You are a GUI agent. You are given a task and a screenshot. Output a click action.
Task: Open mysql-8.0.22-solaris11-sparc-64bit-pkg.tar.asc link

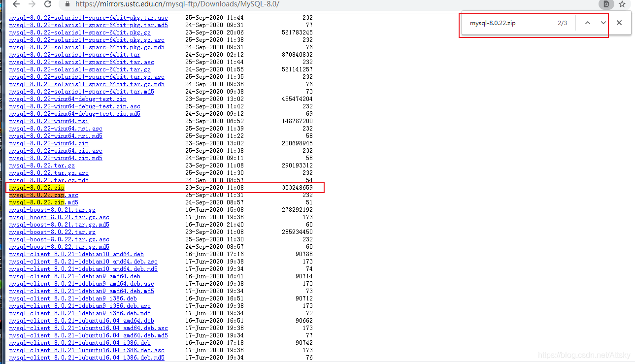(89, 18)
